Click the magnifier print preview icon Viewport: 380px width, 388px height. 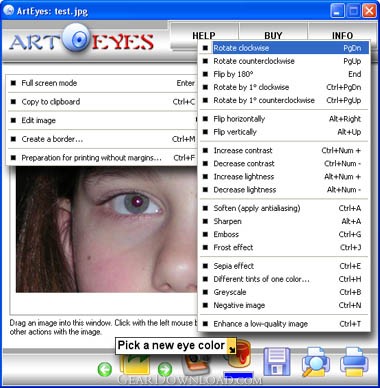coord(316,362)
